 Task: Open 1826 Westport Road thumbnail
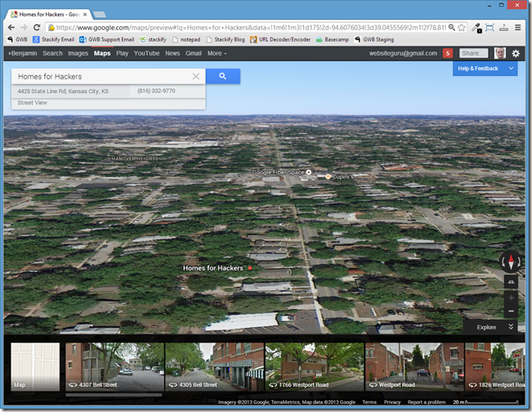tap(494, 366)
